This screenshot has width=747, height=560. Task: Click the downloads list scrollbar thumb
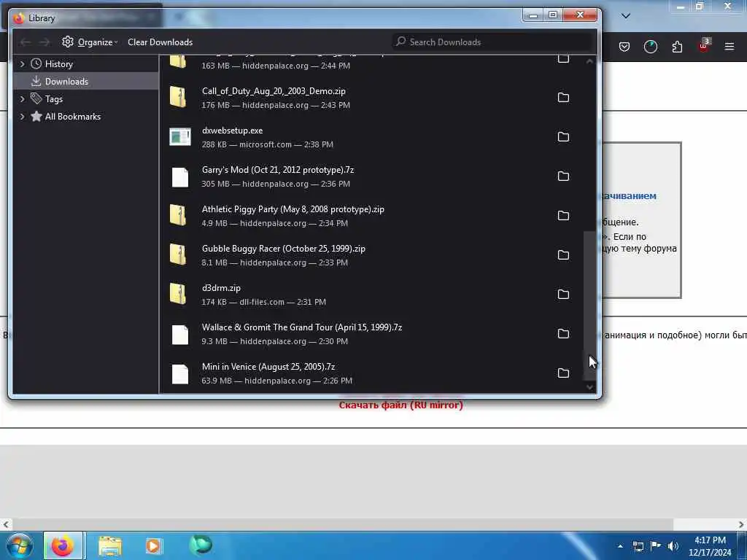coord(589,306)
